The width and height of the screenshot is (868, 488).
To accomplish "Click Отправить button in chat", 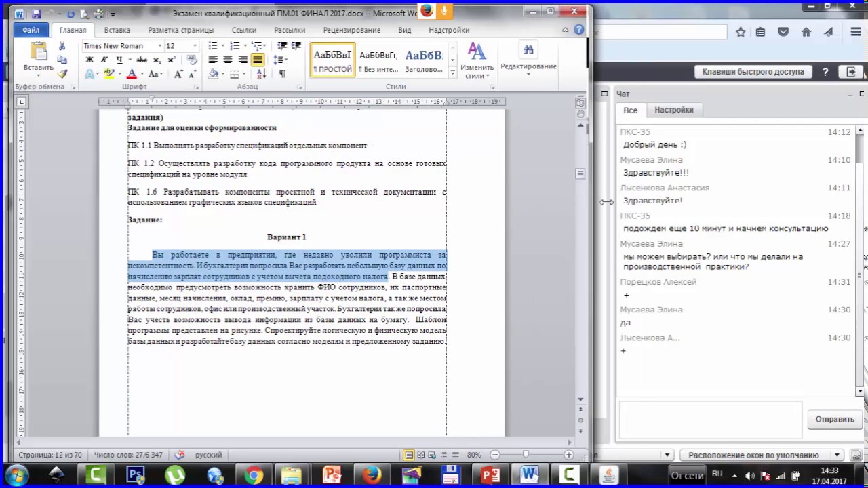I will [835, 419].
